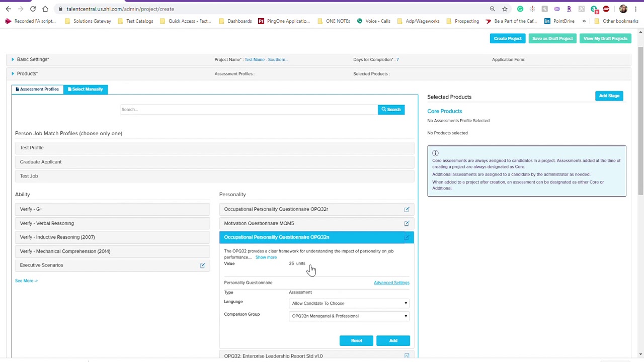
Task: Open the Language dropdown
Action: tap(349, 303)
